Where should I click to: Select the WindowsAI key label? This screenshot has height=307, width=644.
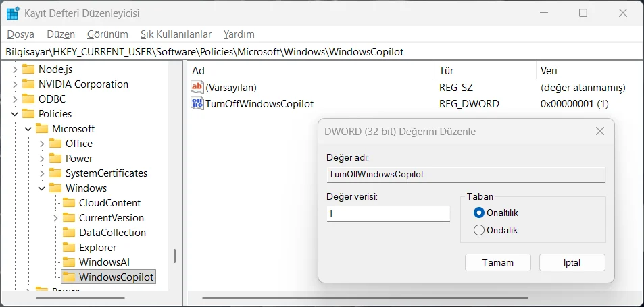pyautogui.click(x=104, y=262)
